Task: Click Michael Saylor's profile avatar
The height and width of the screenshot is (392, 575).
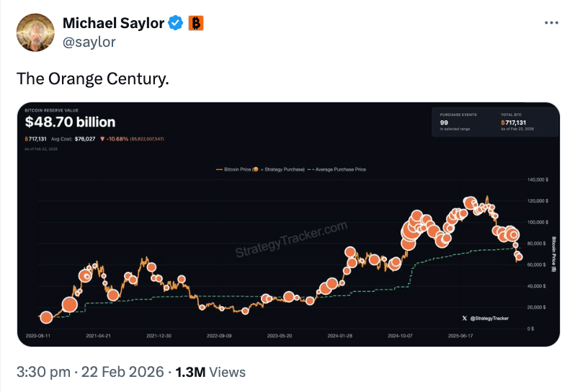Action: click(35, 32)
